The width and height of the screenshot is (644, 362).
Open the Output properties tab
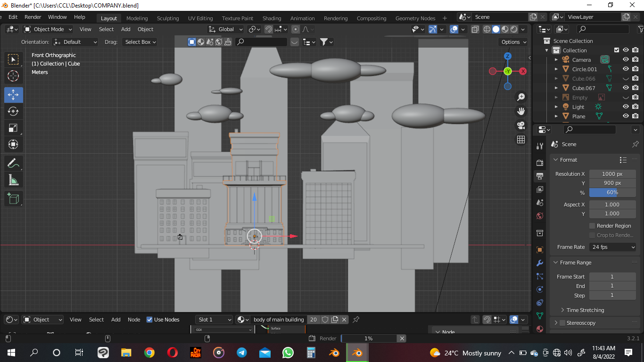click(x=540, y=176)
